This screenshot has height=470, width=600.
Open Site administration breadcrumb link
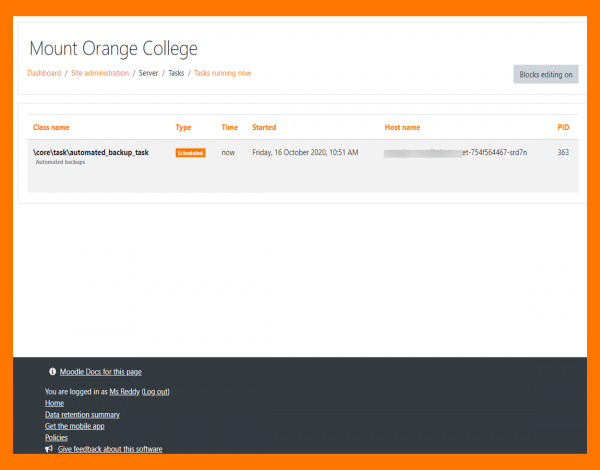click(100, 73)
